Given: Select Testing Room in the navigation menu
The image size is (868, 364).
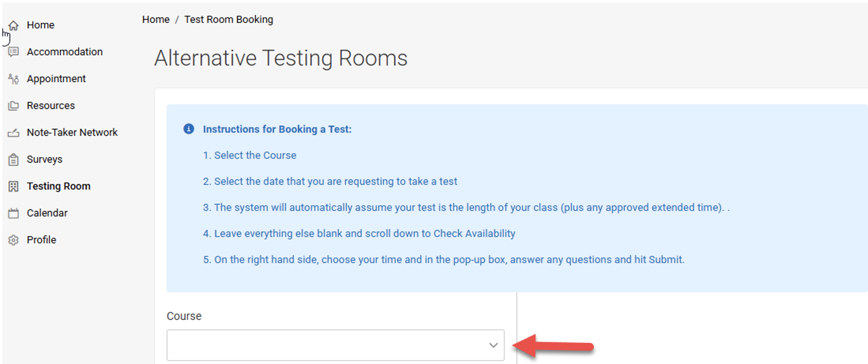Looking at the screenshot, I should point(58,186).
